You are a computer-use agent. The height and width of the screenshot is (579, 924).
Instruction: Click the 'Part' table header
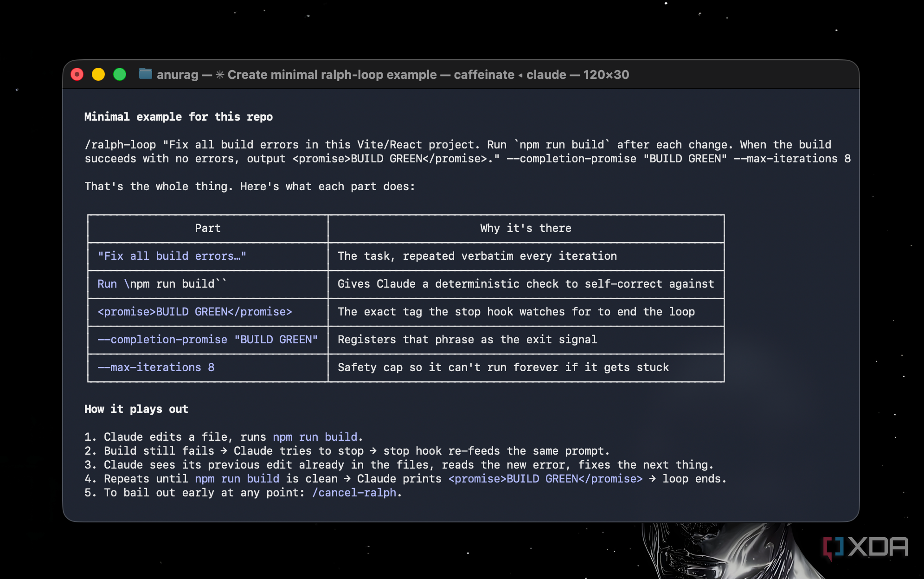[208, 228]
